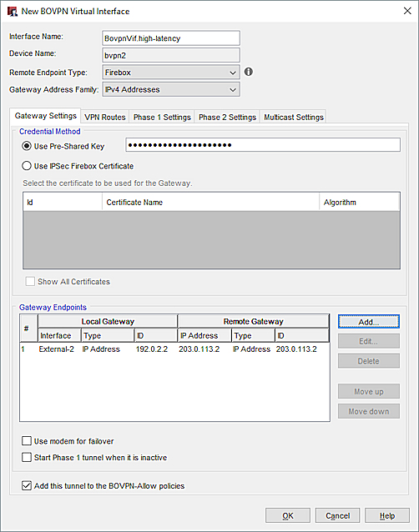The image size is (419, 532).
Task: Uncheck Add this tunnel to BOVPN-Allow policies
Action: (x=27, y=485)
